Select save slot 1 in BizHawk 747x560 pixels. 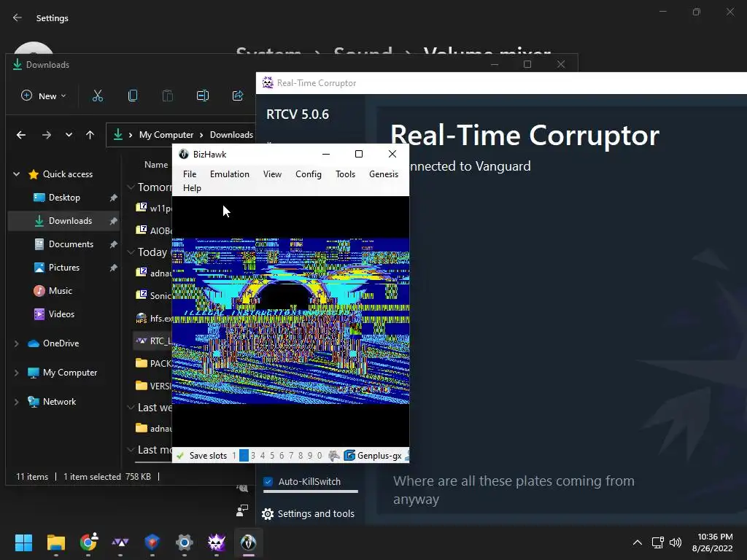[x=234, y=456]
